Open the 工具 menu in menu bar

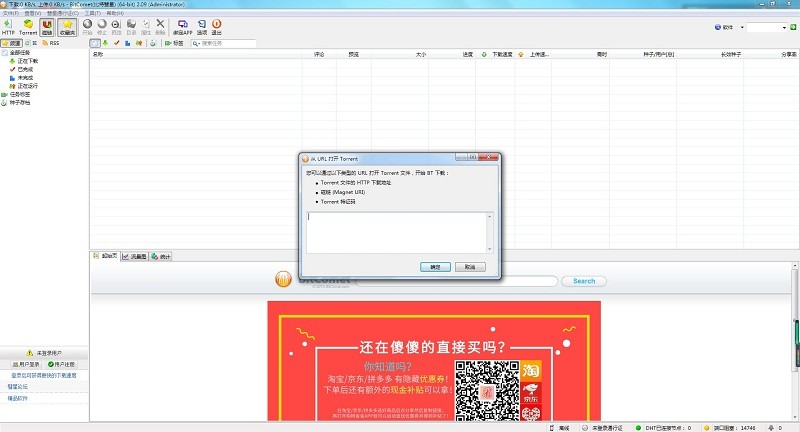(x=93, y=13)
